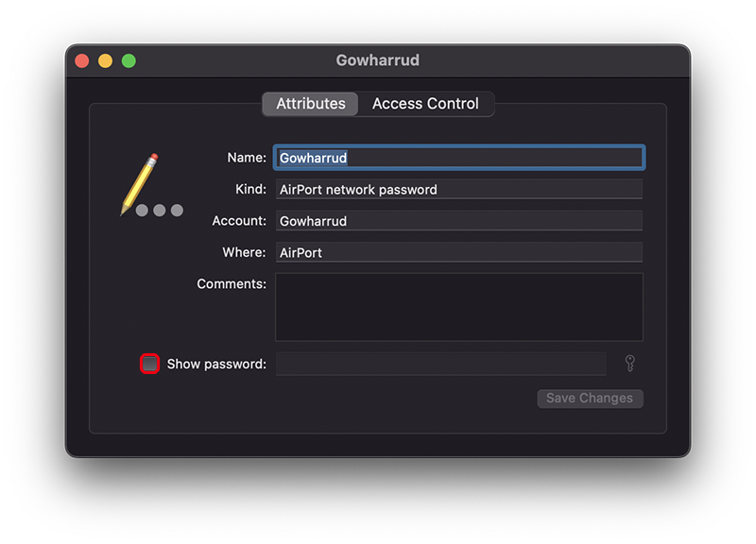This screenshot has width=756, height=544.
Task: Close the Gowharrud window with red button
Action: (82, 60)
